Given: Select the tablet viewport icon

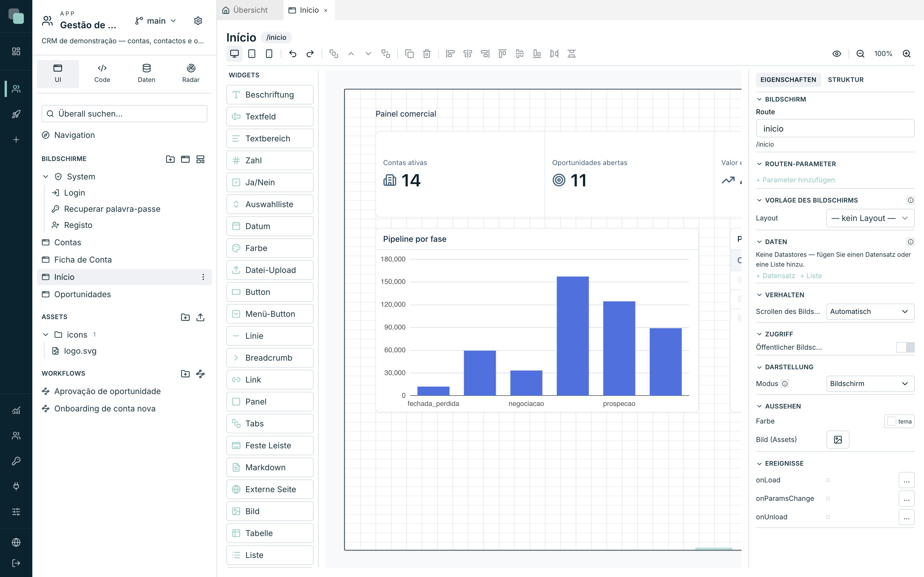Looking at the screenshot, I should (252, 54).
